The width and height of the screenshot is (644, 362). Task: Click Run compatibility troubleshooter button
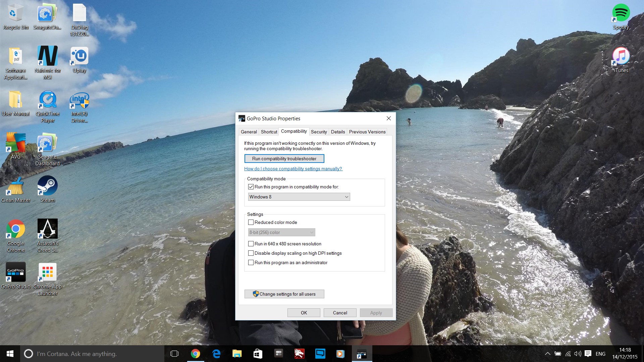point(284,158)
